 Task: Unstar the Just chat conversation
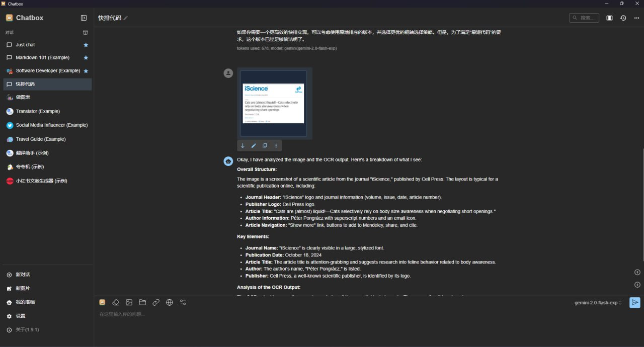click(x=86, y=45)
